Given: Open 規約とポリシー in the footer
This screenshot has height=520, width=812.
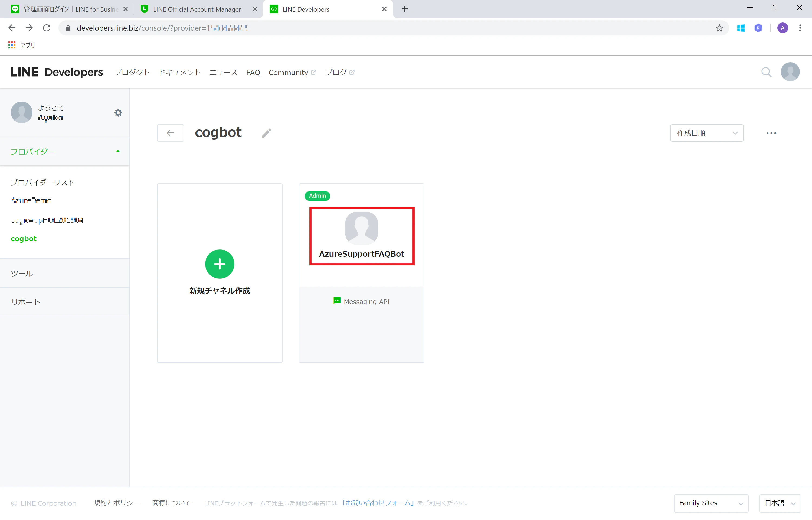Looking at the screenshot, I should pos(116,503).
